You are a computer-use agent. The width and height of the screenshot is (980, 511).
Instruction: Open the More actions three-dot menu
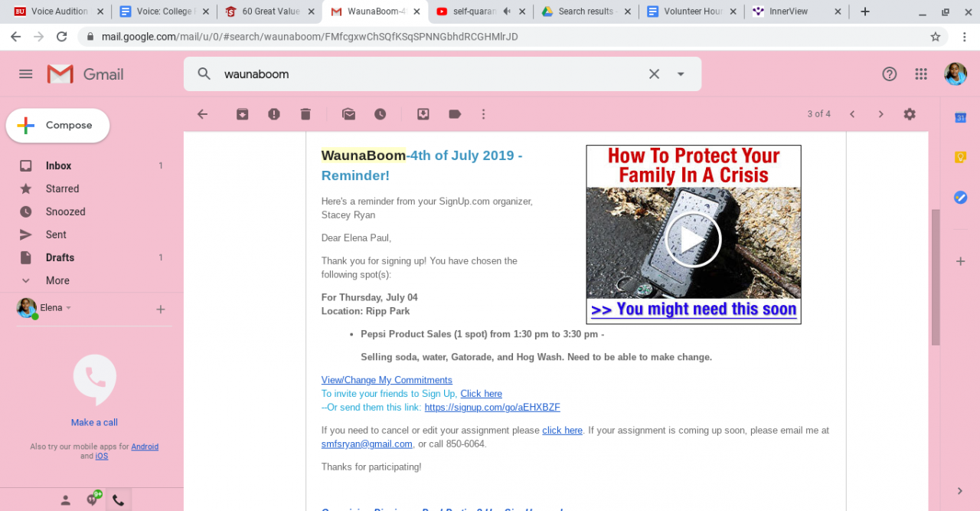pyautogui.click(x=483, y=114)
